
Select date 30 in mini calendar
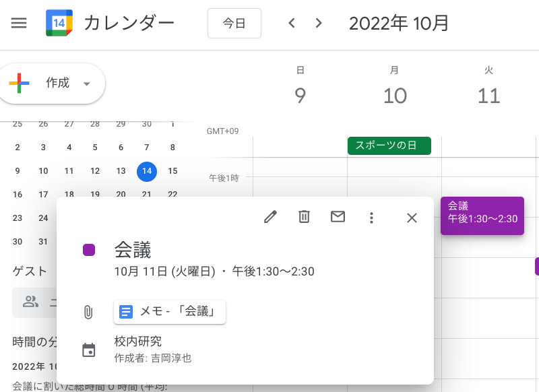(18, 242)
